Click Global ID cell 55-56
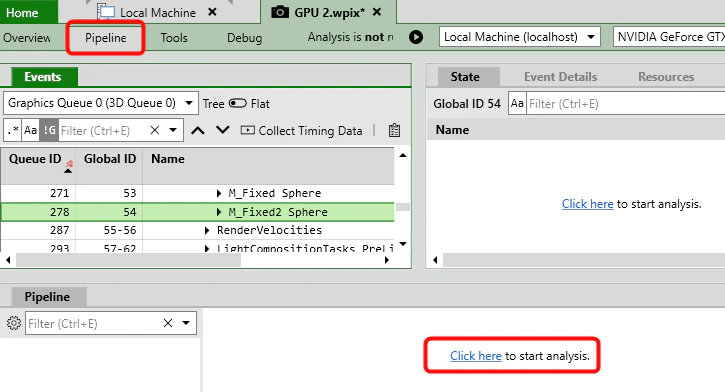 click(120, 230)
